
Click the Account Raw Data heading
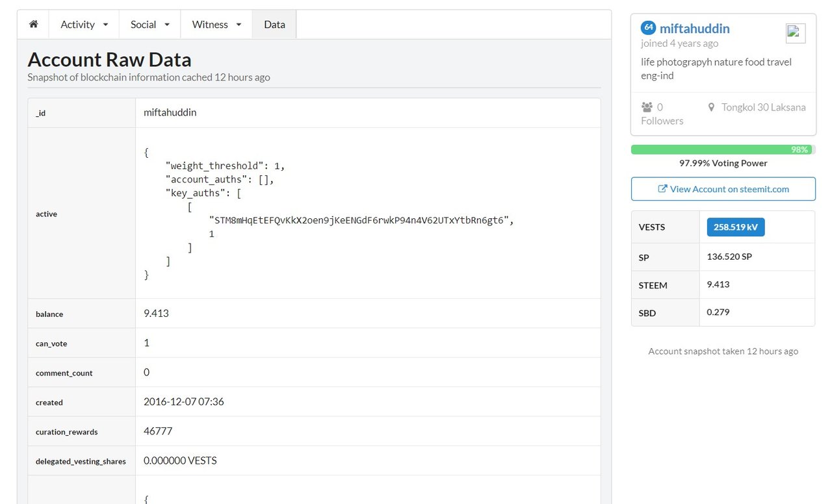point(109,60)
